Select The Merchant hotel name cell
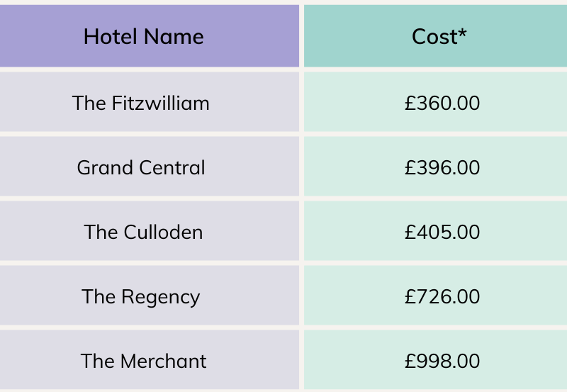This screenshot has height=392, width=567. tap(143, 361)
